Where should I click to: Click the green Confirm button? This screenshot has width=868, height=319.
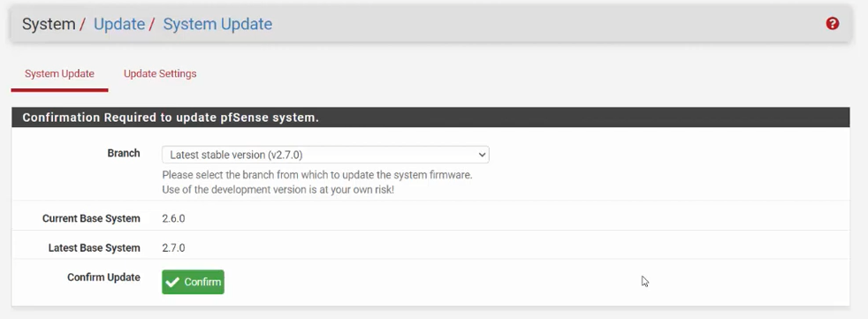click(194, 282)
